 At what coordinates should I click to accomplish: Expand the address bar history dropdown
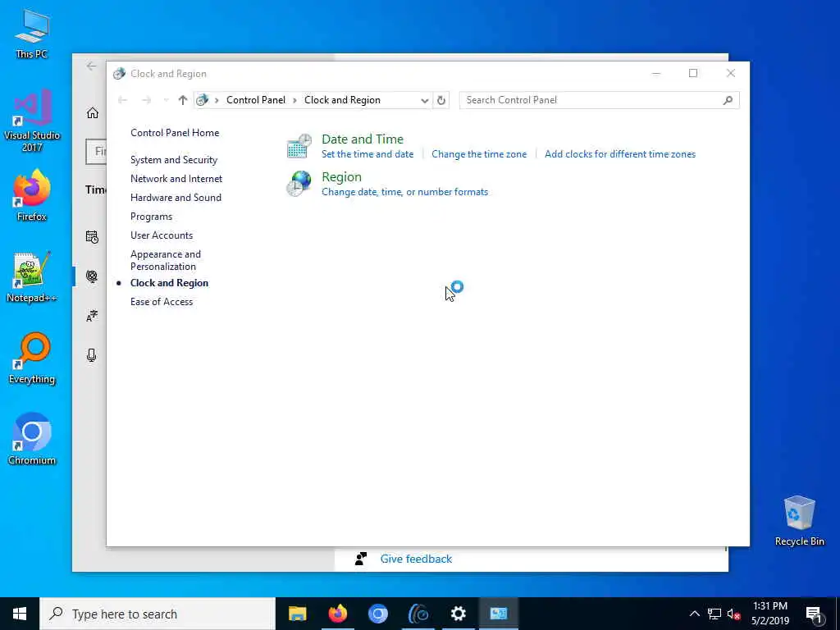tap(424, 100)
